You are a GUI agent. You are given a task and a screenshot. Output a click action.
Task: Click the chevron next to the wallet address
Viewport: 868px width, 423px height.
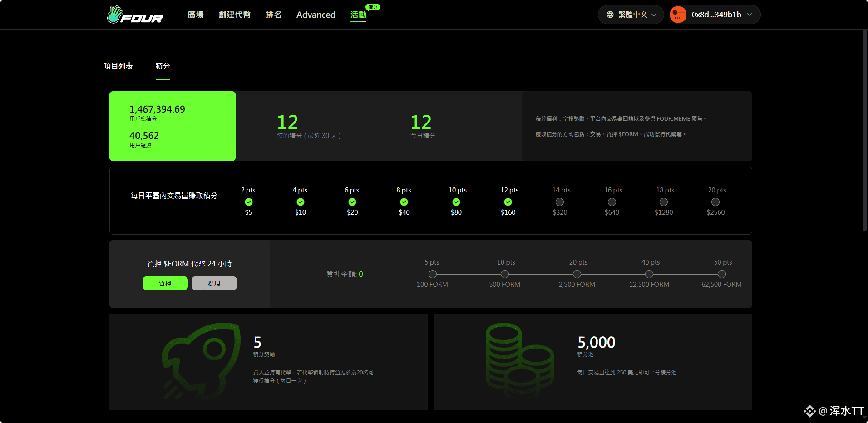coord(750,15)
